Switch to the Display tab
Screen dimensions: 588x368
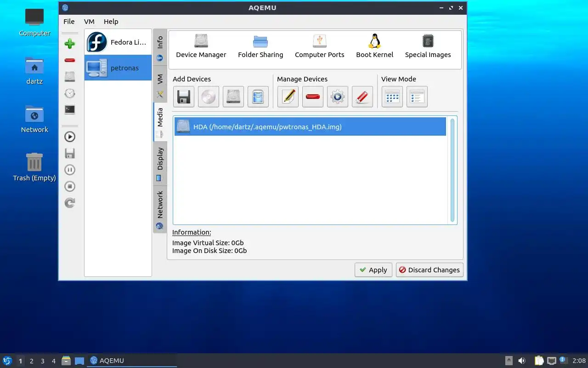pyautogui.click(x=160, y=163)
